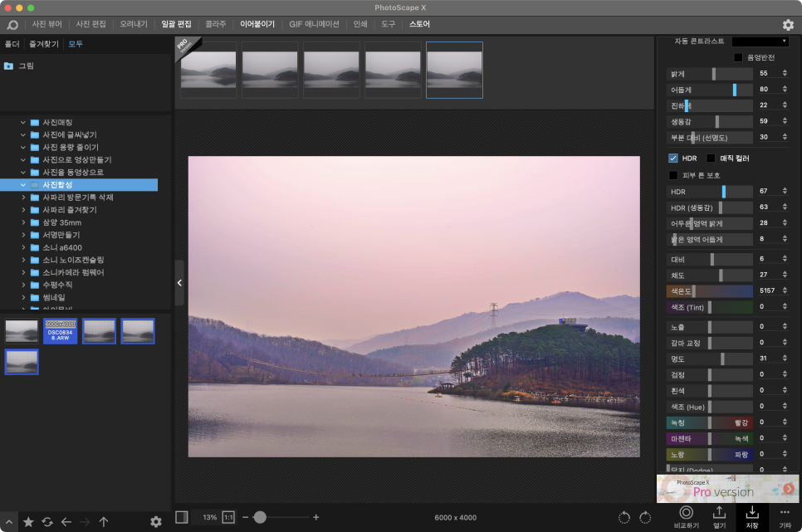The height and width of the screenshot is (532, 802).
Task: Click the 13% zoom percentage field
Action: point(209,518)
